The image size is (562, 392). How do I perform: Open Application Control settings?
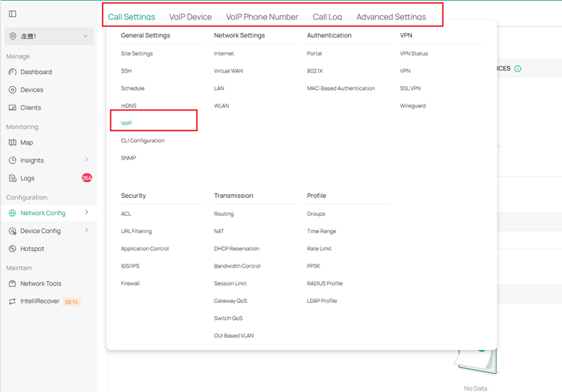(x=145, y=248)
